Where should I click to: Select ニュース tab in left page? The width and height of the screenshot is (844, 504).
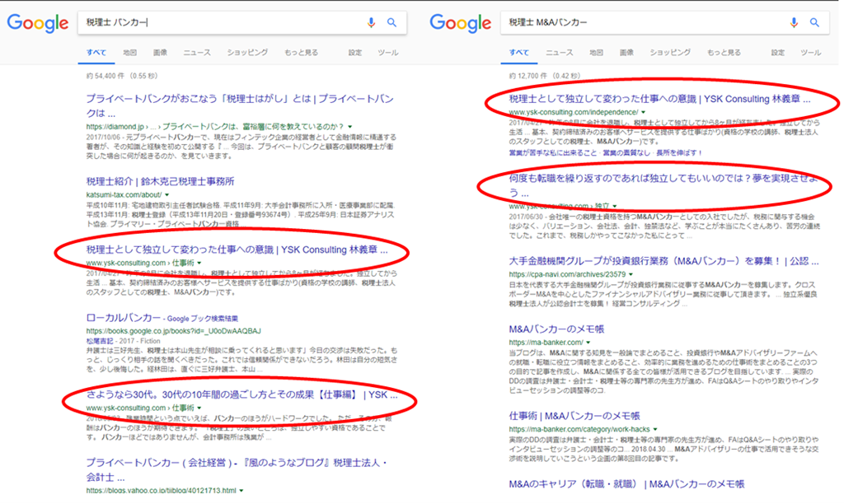click(197, 52)
